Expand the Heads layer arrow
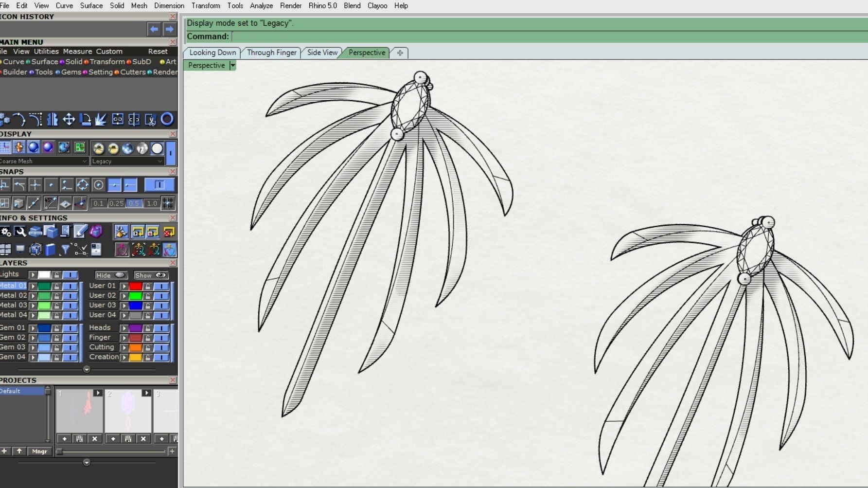Image resolution: width=868 pixels, height=488 pixels. (x=124, y=327)
